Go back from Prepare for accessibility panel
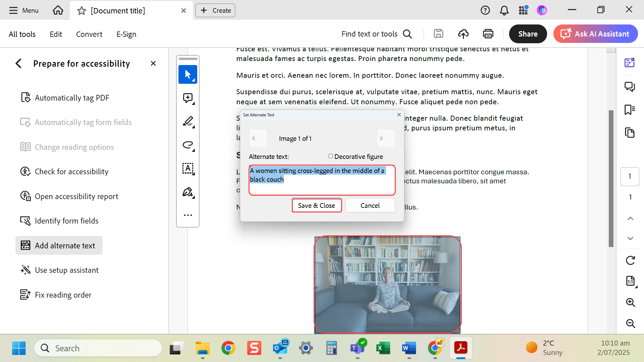 point(19,63)
